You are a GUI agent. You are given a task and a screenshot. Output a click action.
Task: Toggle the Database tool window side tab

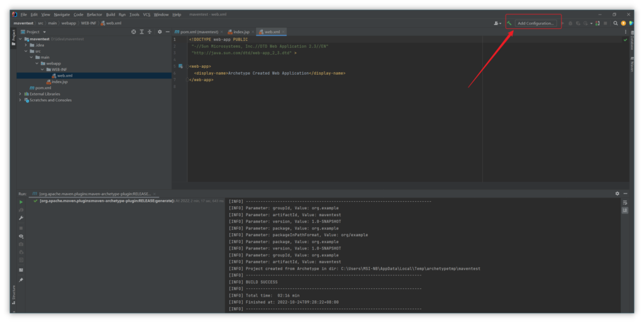click(x=631, y=41)
